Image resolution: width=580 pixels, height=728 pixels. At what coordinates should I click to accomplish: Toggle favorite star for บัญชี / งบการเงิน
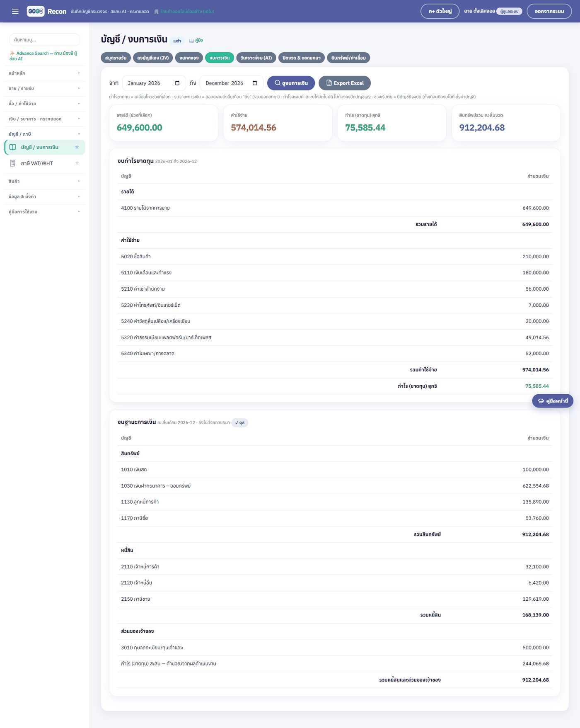point(77,147)
